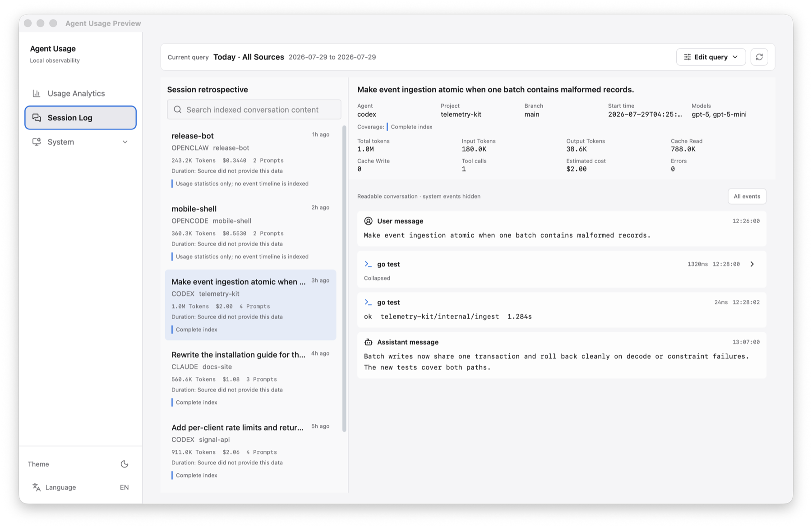Expand the collapsed go test event chevron
This screenshot has height=527, width=812.
click(x=752, y=264)
